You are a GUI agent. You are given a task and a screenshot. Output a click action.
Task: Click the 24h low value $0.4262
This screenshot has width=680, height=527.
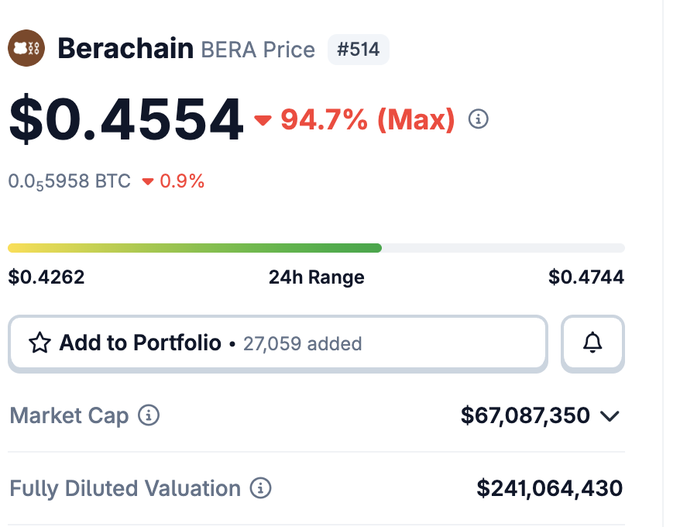tap(46, 277)
